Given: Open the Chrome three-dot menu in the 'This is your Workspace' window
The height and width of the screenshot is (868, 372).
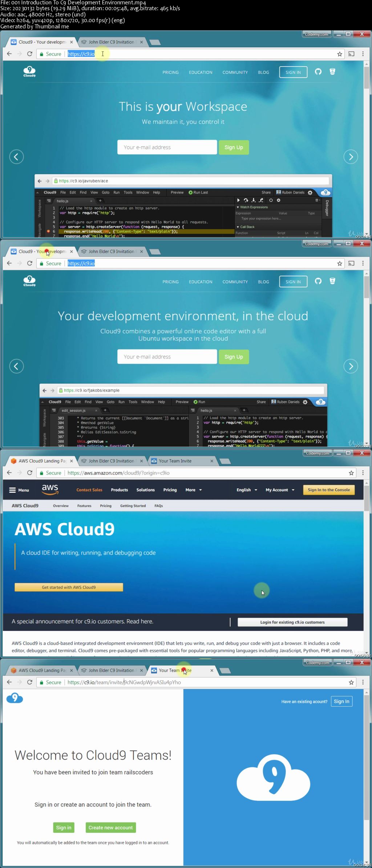Looking at the screenshot, I should [x=363, y=54].
